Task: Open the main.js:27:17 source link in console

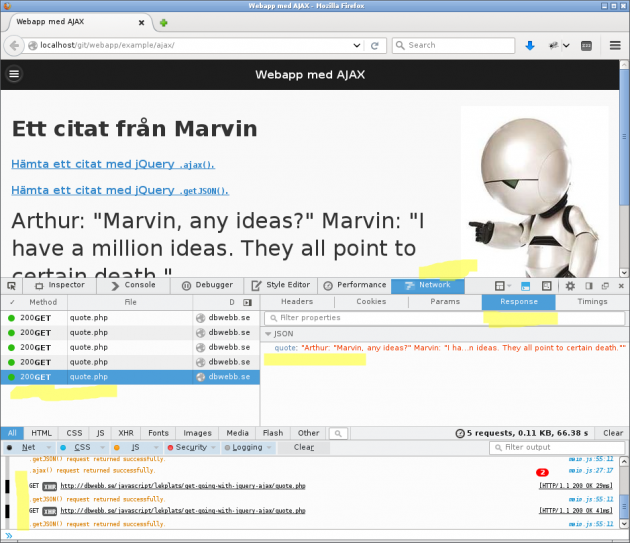Action: pyautogui.click(x=591, y=471)
